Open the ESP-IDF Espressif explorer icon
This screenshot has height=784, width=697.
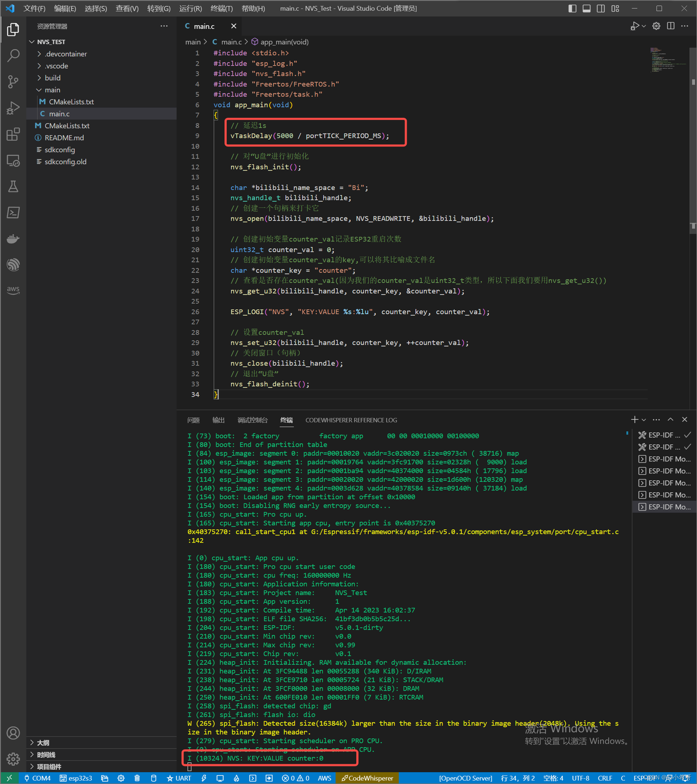tap(13, 265)
